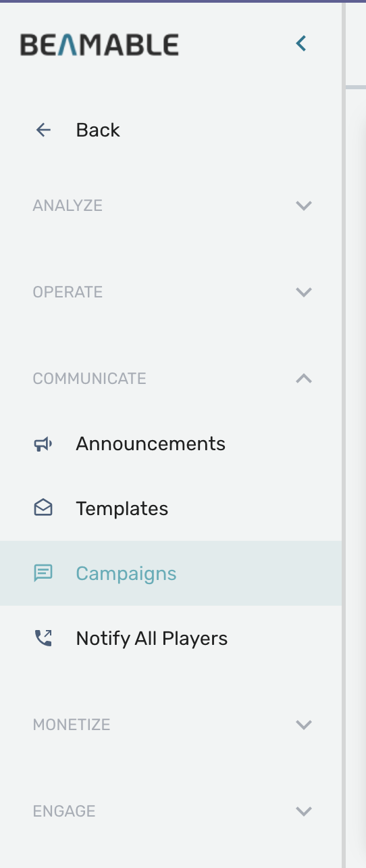The image size is (366, 868).
Task: Collapse sidebar with the left chevron icon
Action: 301,44
